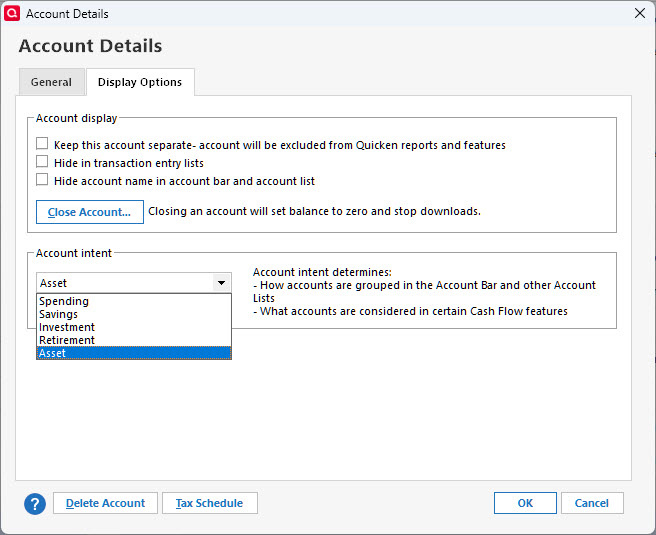
Task: Select Retirement from the dropdown list
Action: tap(67, 340)
